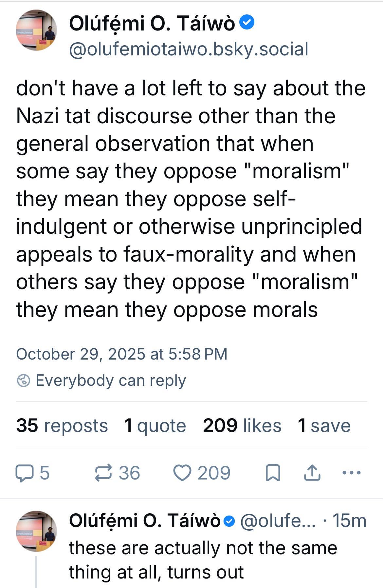Repost this post using the arrows icon
Viewport: 383px width, 588px height.
[103, 473]
